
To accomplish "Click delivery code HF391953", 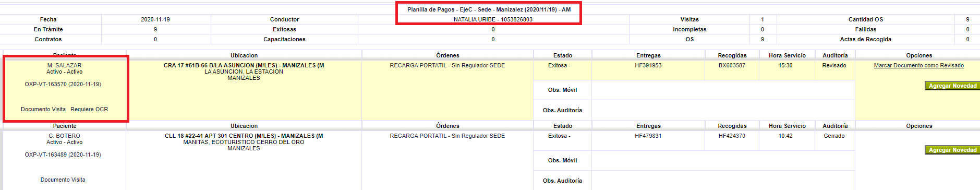I will pyautogui.click(x=648, y=66).
